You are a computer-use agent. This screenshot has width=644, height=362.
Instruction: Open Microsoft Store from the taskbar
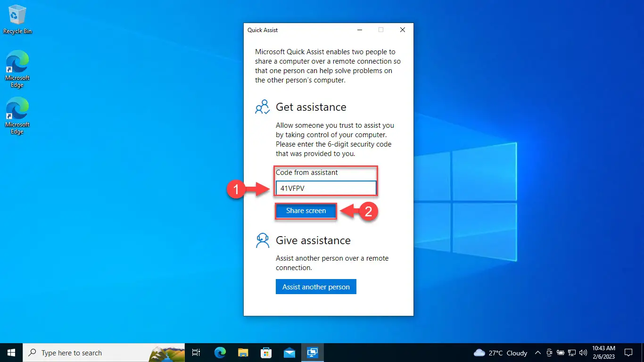[266, 353]
